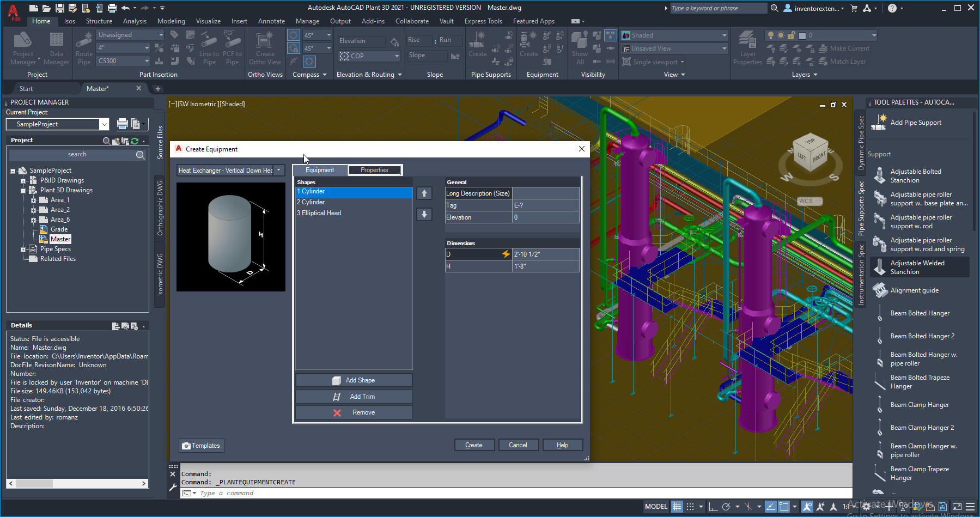The width and height of the screenshot is (980, 517).
Task: Toggle polar tracking in the status bar
Action: click(726, 507)
